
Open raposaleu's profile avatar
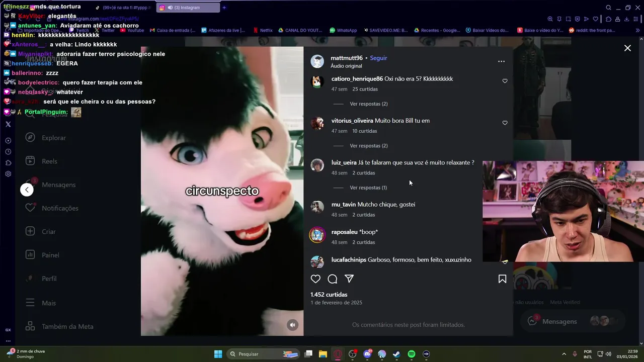(317, 235)
